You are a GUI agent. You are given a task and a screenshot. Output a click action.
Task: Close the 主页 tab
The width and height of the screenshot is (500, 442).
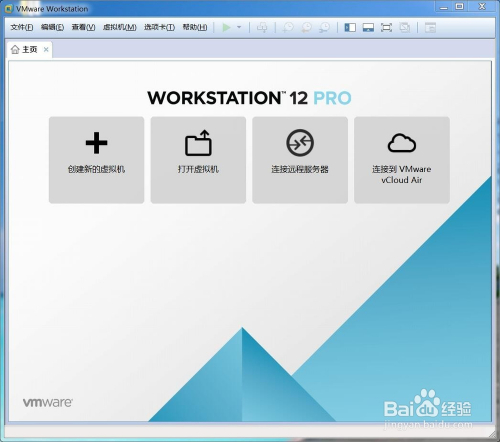point(46,50)
